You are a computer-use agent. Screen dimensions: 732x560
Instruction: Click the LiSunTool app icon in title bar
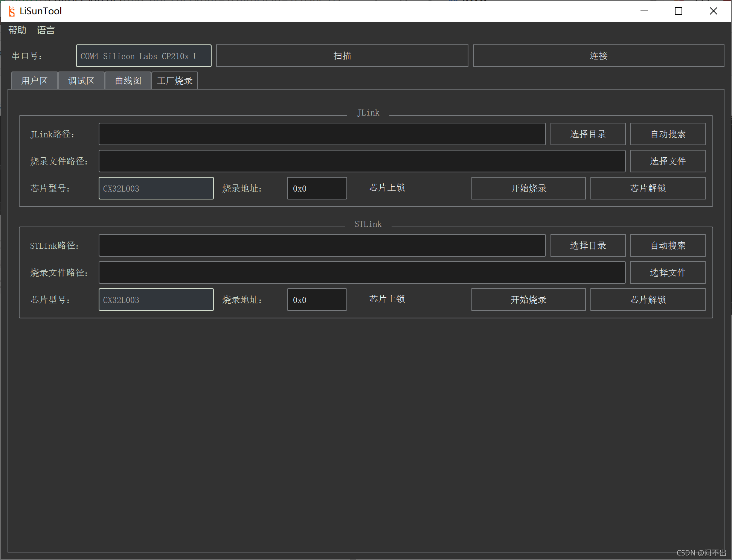[12, 11]
